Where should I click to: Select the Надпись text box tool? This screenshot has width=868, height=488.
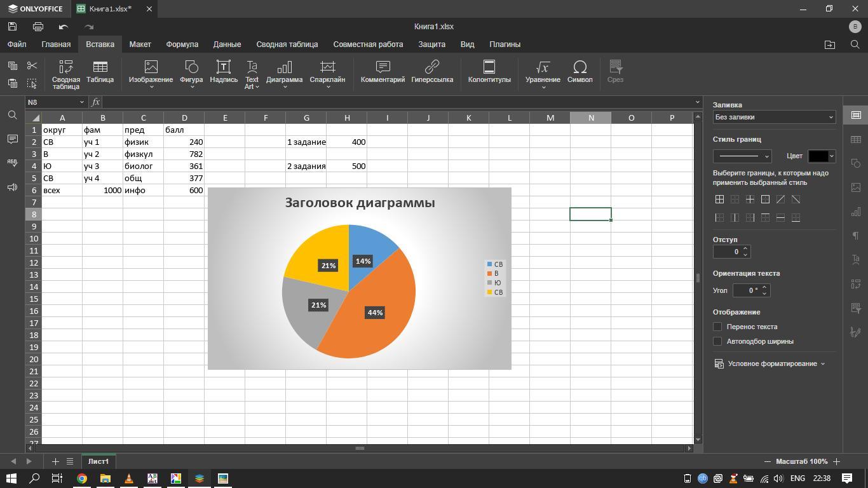pos(223,69)
